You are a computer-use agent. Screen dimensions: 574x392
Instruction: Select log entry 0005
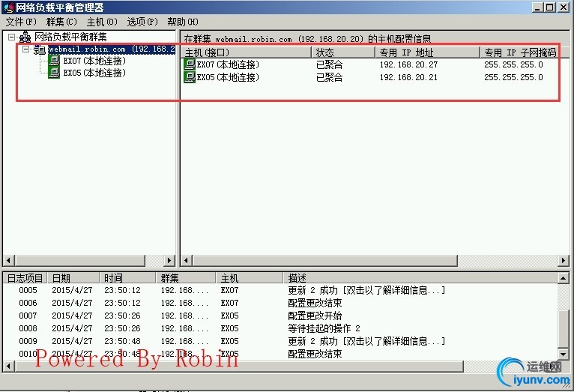click(280, 290)
